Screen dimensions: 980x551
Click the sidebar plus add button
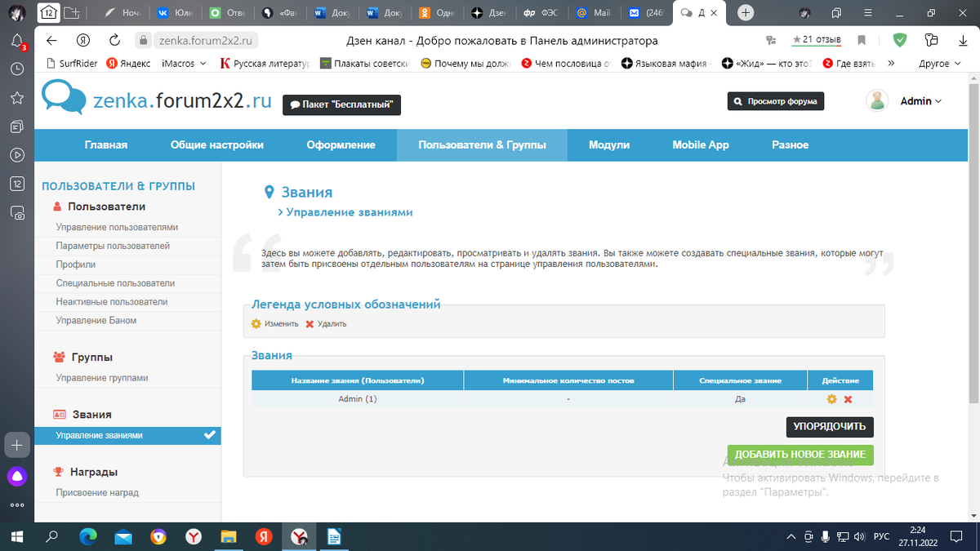coord(17,445)
